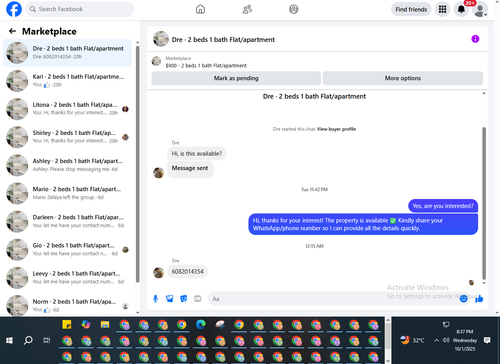The height and width of the screenshot is (364, 500).
Task: Send a thumbs up like
Action: [479, 298]
